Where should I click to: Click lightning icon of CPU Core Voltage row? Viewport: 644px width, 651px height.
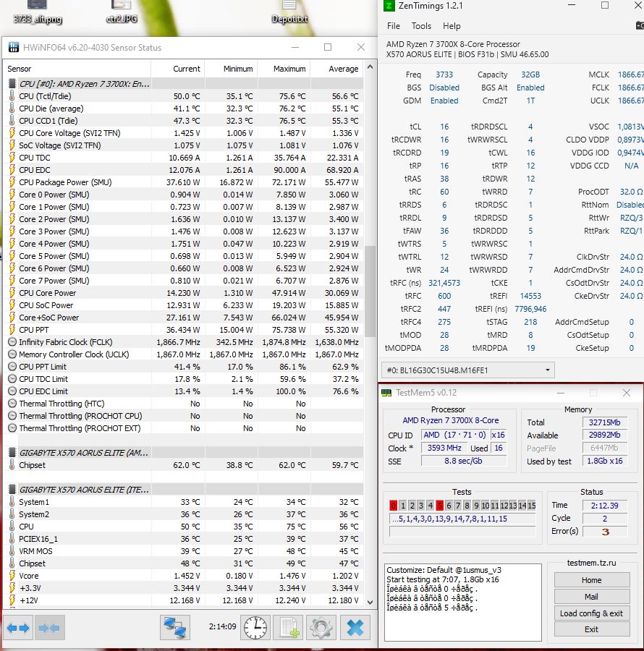12,133
